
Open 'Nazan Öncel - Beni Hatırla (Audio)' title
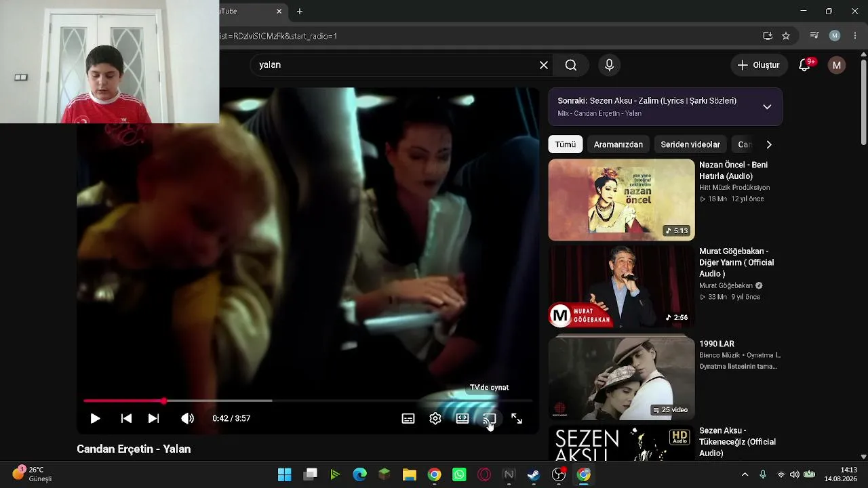coord(734,171)
